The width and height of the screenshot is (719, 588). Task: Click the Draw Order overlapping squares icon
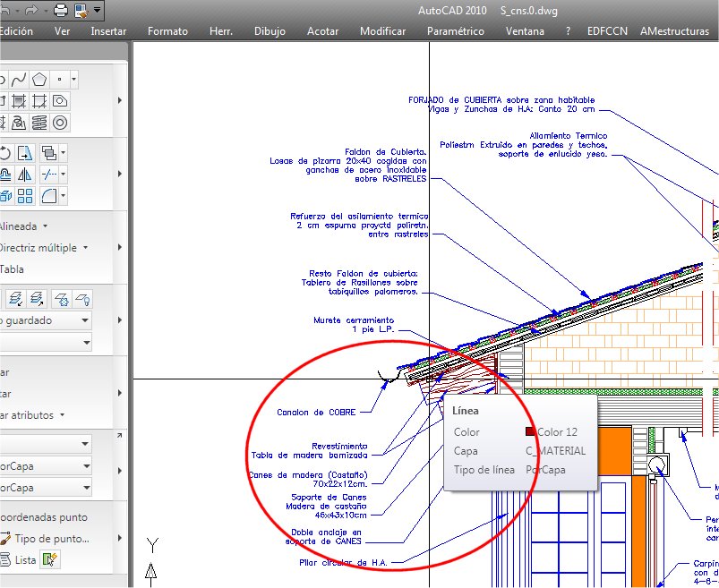pos(48,153)
